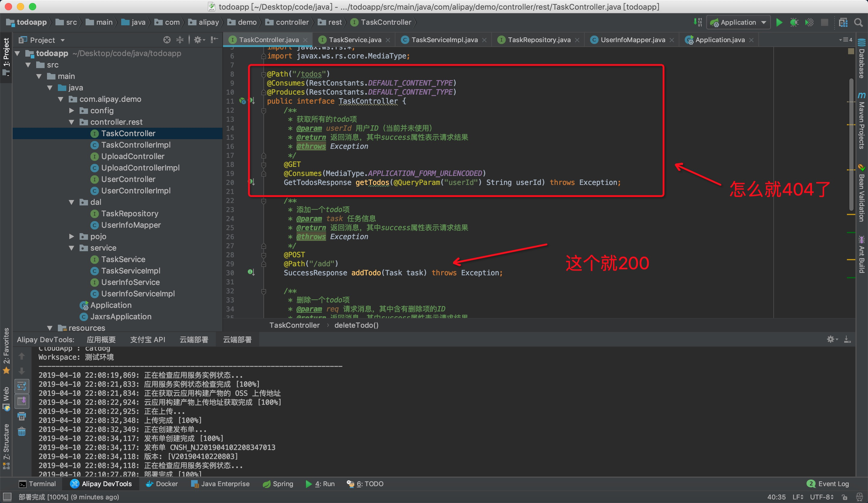Expand the config package
The height and width of the screenshot is (503, 868).
tap(71, 111)
